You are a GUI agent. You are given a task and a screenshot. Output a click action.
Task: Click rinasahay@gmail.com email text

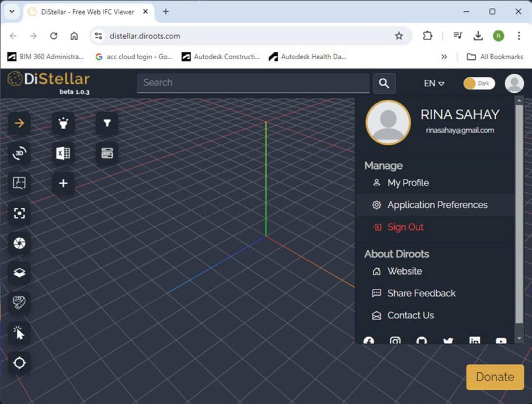pos(460,131)
